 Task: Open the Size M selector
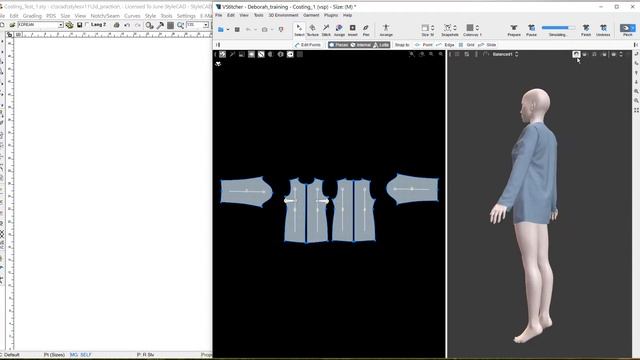(x=427, y=29)
